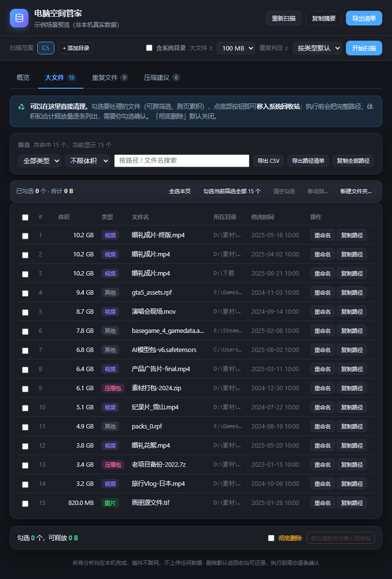Click 勾选当前筛选全部 15 个
Viewport: 392px width, 579px height.
click(x=232, y=191)
